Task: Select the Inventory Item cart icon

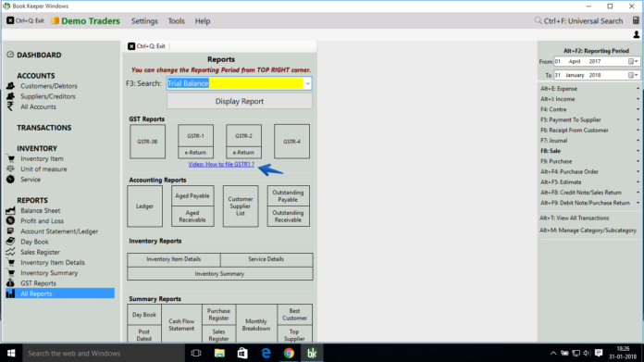Action: (x=11, y=158)
